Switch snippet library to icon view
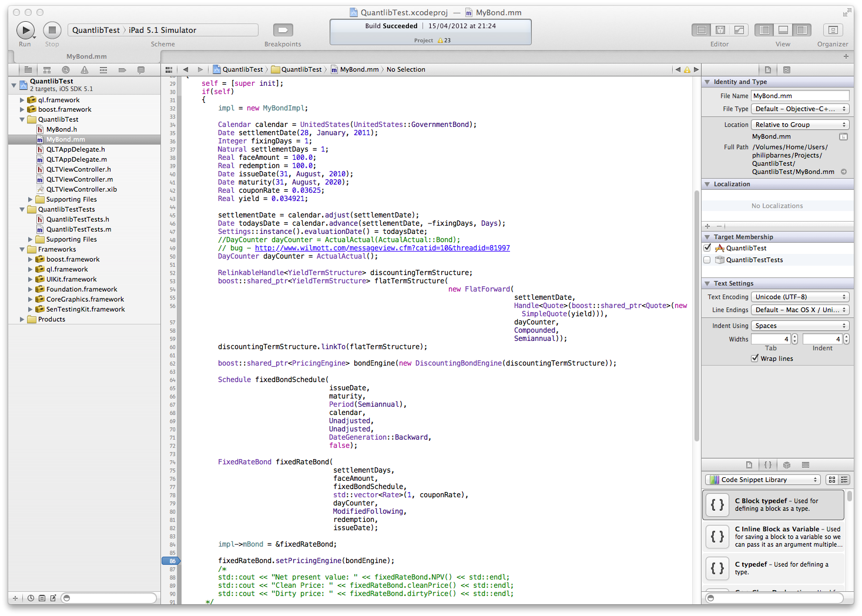 click(832, 480)
